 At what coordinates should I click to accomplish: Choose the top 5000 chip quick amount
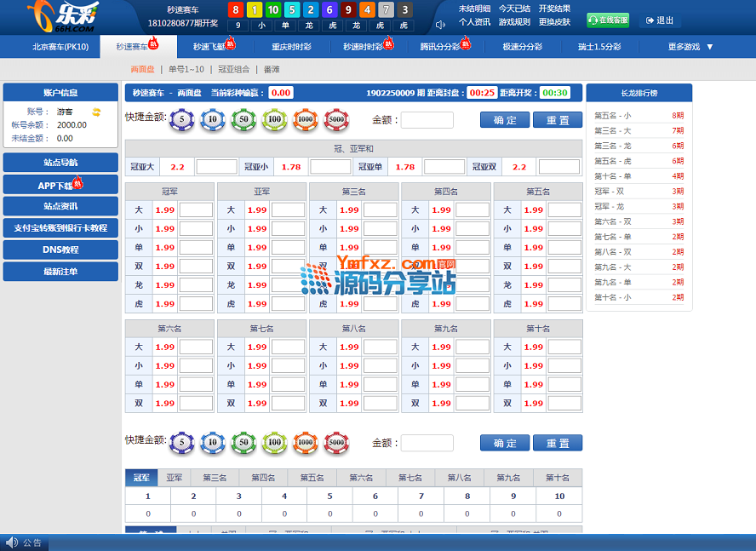[336, 120]
